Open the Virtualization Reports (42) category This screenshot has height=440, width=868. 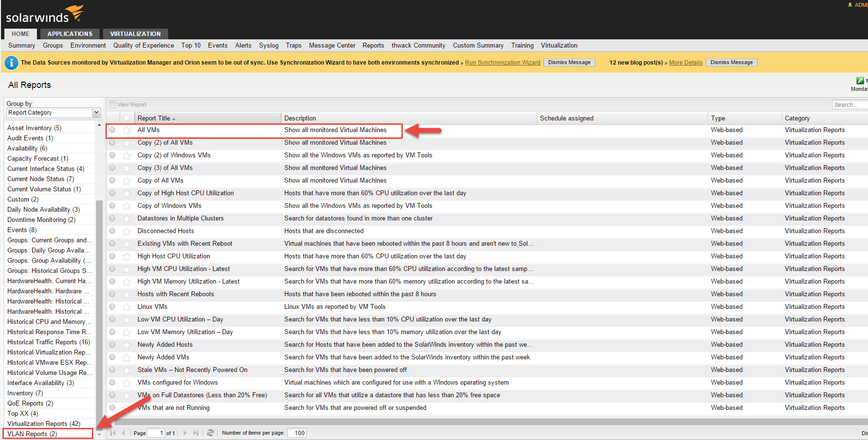tap(44, 424)
